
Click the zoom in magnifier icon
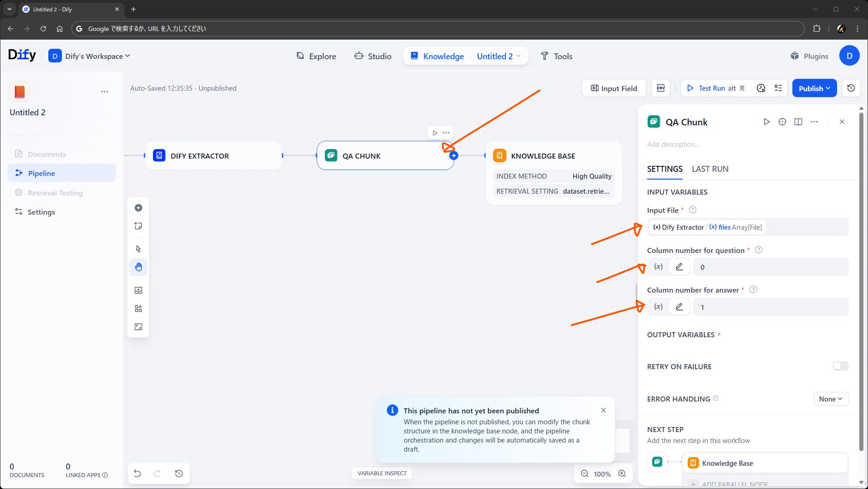click(622, 474)
